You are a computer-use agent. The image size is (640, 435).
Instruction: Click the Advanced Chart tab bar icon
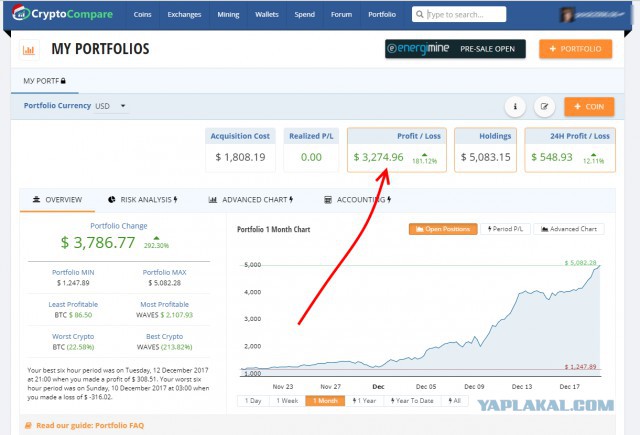tap(213, 200)
